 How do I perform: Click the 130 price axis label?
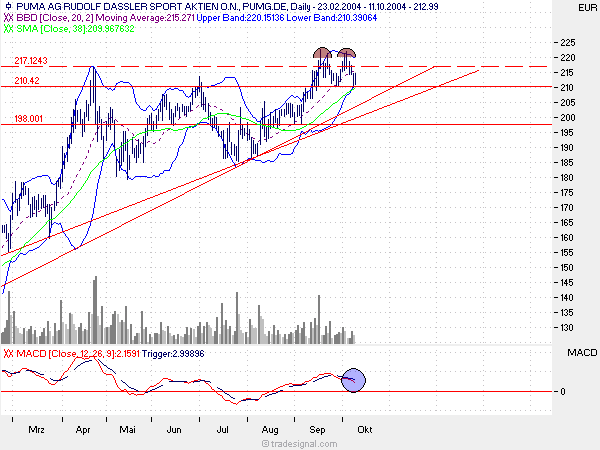coord(567,328)
